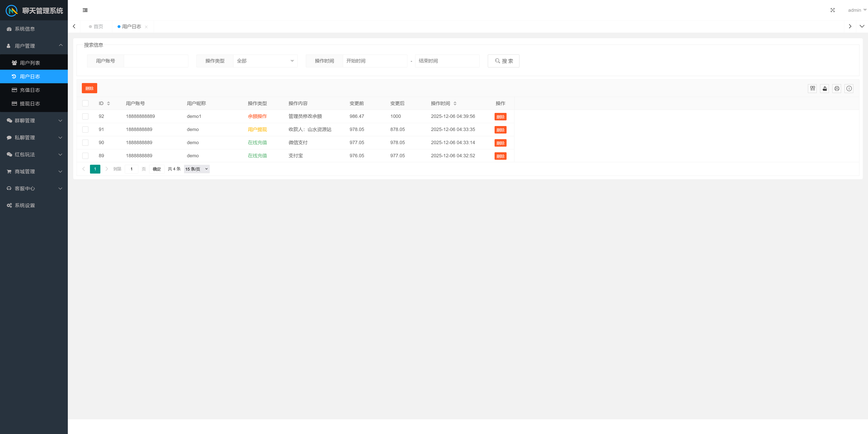Select the checkbox for row ID 90

pos(85,143)
